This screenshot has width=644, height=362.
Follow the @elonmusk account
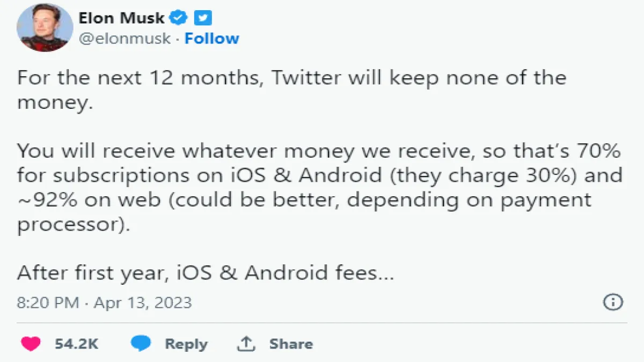(x=212, y=39)
